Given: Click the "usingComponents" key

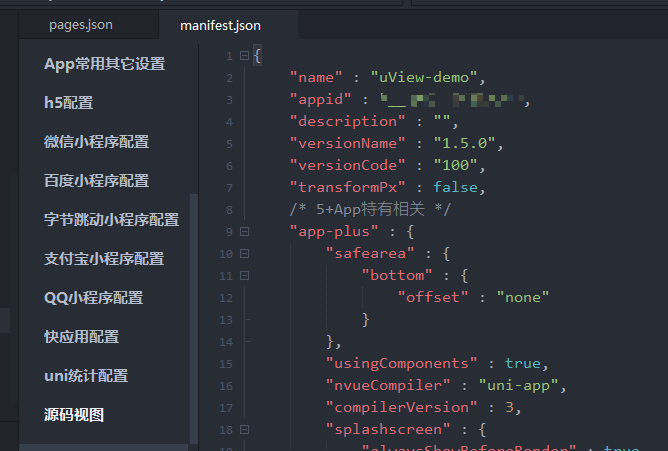Looking at the screenshot, I should pos(401,364).
